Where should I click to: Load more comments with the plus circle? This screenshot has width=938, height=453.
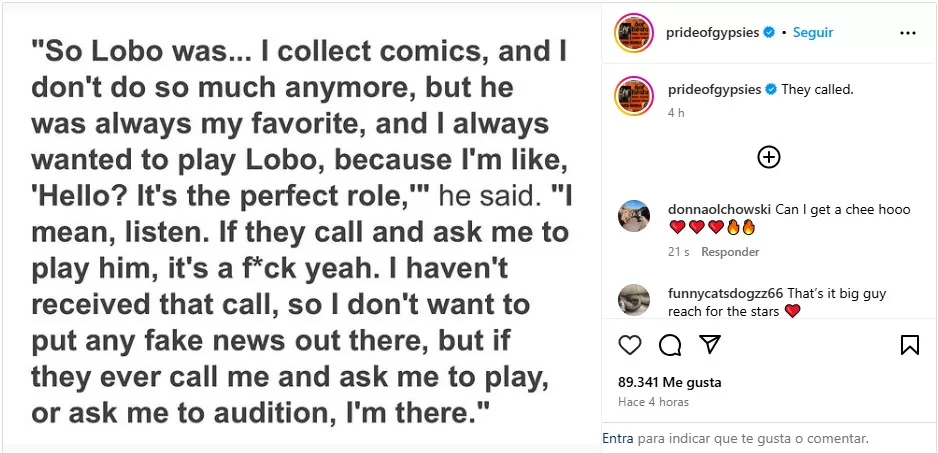[768, 157]
